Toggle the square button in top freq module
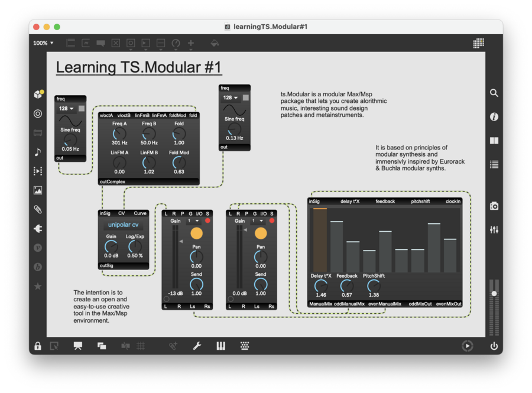 click(246, 98)
